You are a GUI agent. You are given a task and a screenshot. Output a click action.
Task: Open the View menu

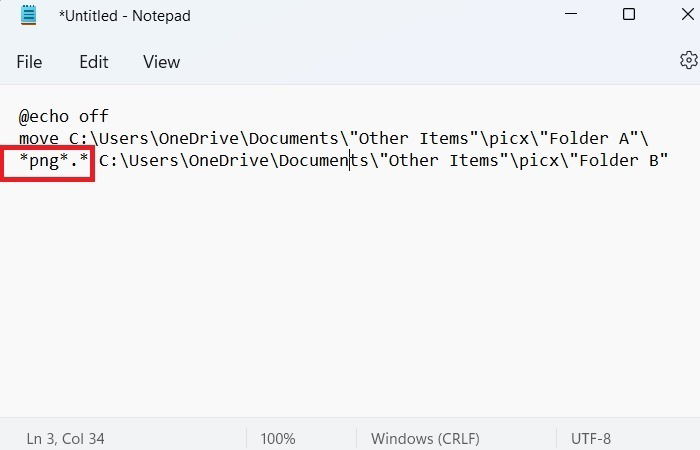pos(162,62)
